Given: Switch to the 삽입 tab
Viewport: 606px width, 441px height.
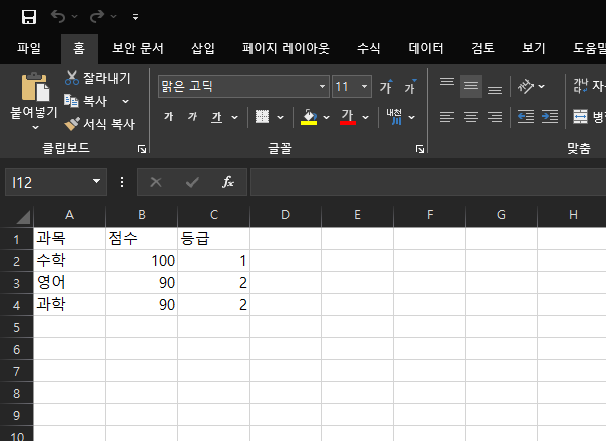Looking at the screenshot, I should [x=203, y=48].
